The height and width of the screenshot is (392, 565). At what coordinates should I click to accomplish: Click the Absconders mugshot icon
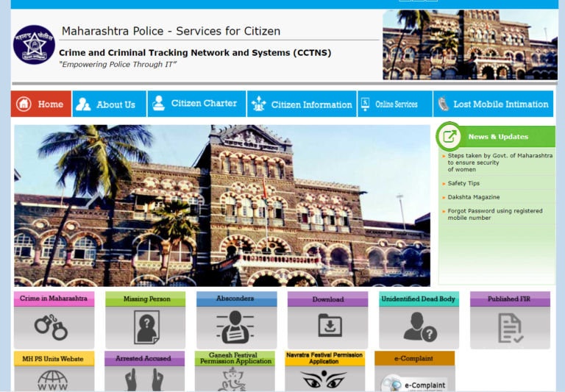(x=235, y=327)
